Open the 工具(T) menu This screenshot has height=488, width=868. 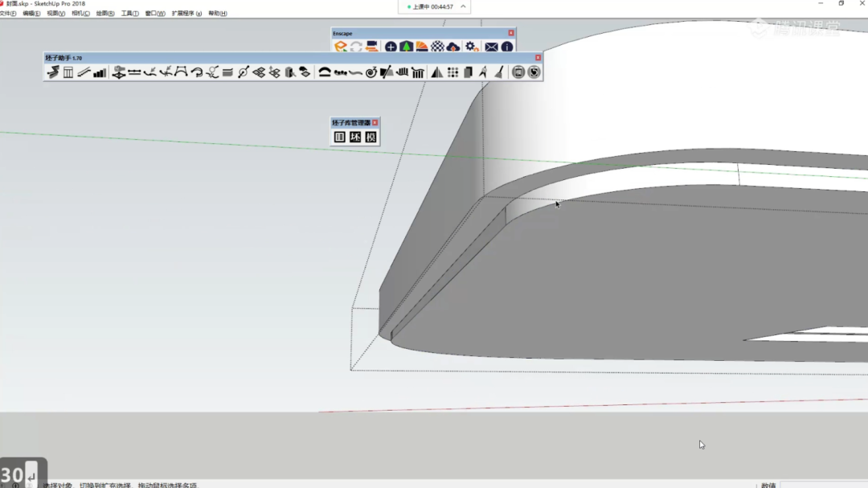pos(130,14)
